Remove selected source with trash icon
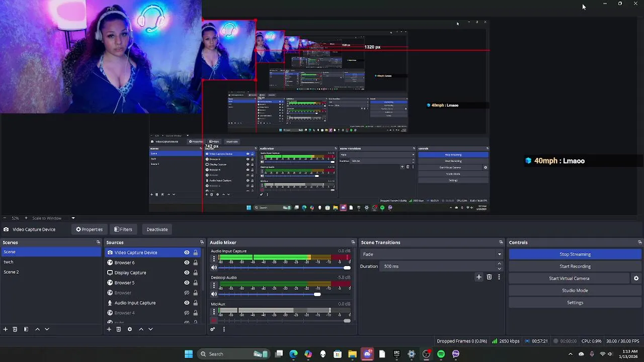Screen dimensions: 644x362 coord(119,329)
